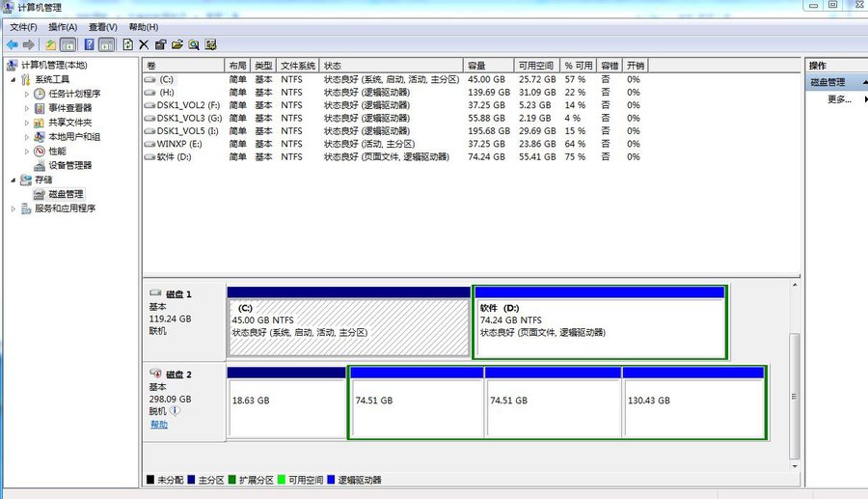Open the 帮助(H) menu
This screenshot has width=868, height=499.
pos(144,27)
